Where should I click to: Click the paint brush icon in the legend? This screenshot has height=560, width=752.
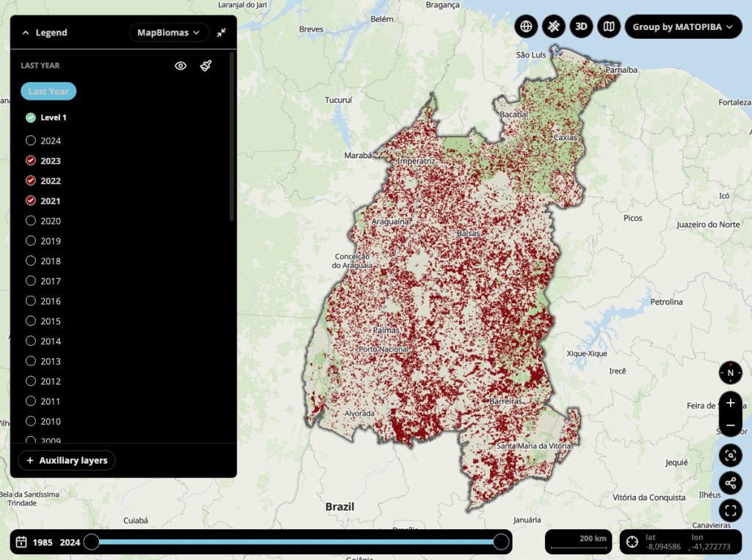coord(206,66)
